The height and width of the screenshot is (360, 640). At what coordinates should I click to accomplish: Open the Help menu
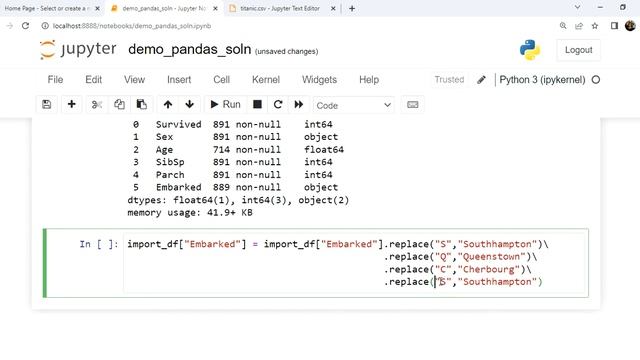[x=369, y=80]
